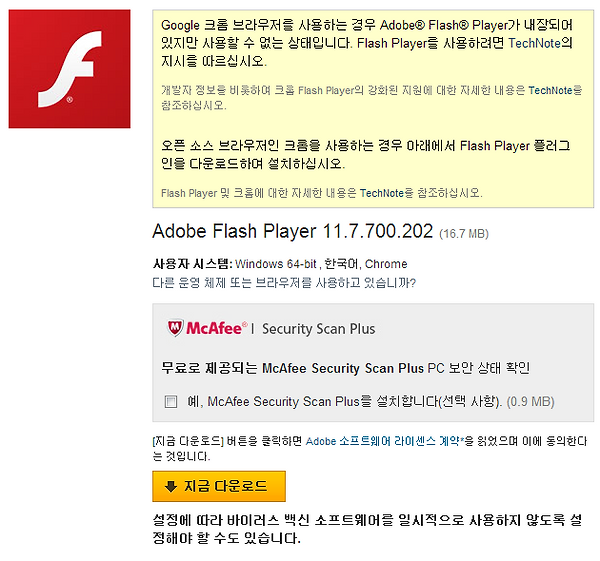The height and width of the screenshot is (561, 600).
Task: Click the '오픈 소스 브라우저인 크롬을' notice paragraph
Action: (x=365, y=155)
